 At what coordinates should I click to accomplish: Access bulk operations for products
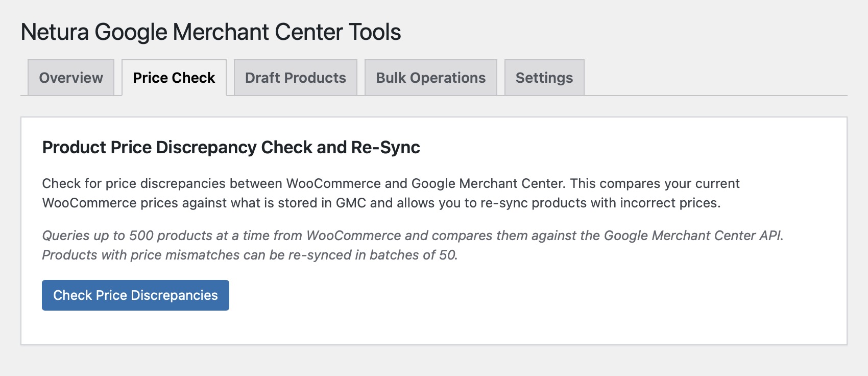[430, 78]
